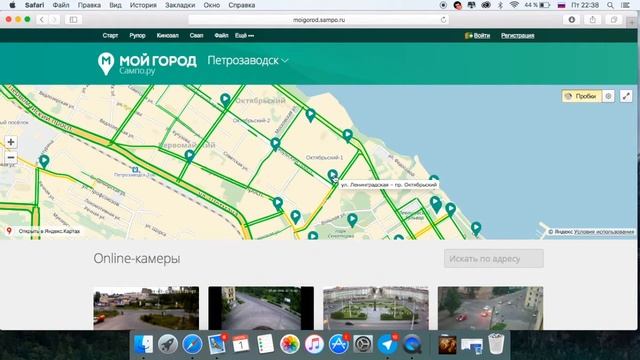
Task: Open Calendar from the Dock
Action: [x=241, y=344]
